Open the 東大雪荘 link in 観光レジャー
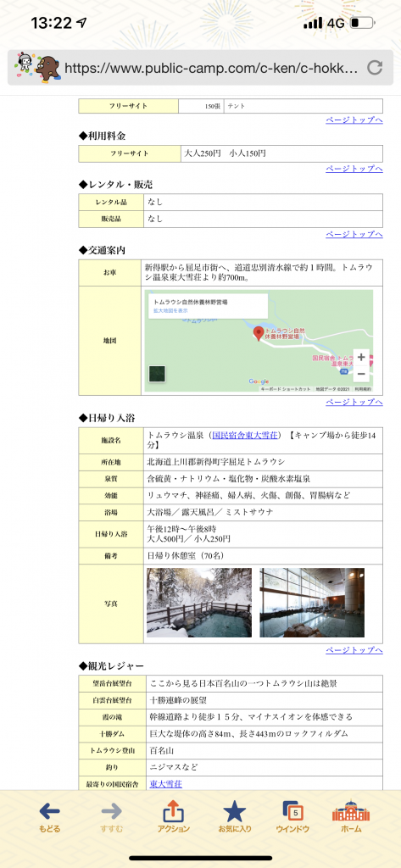Viewport: 401px width, 868px height. 165,784
